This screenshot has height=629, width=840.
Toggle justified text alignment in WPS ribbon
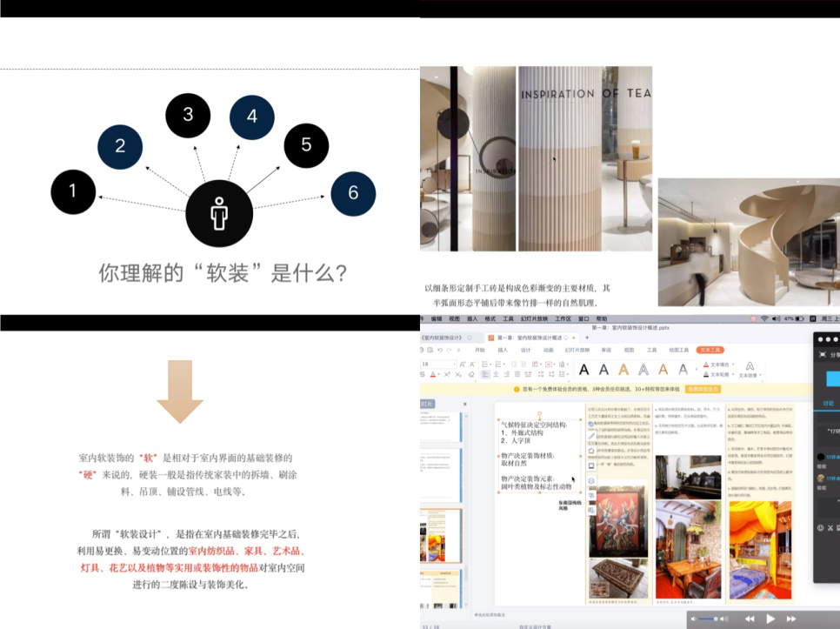517,374
